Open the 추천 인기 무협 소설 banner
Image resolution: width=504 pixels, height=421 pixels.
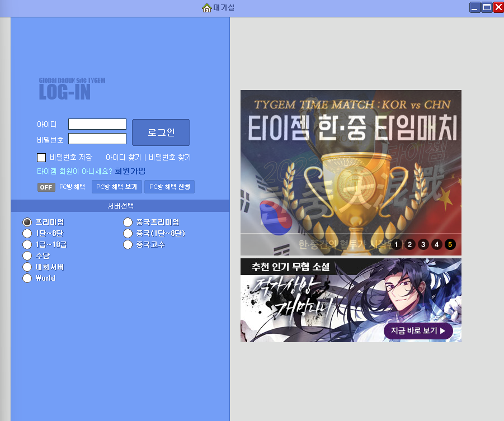[x=351, y=300]
